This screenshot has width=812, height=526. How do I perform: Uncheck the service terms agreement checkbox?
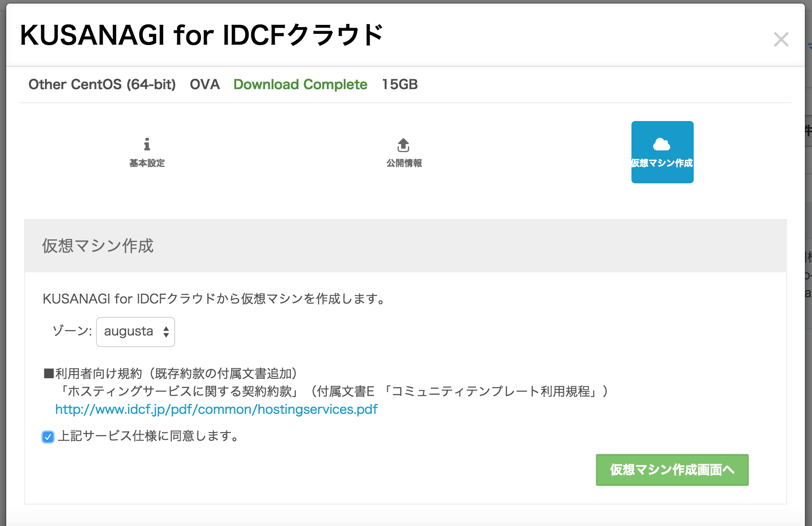[x=48, y=437]
